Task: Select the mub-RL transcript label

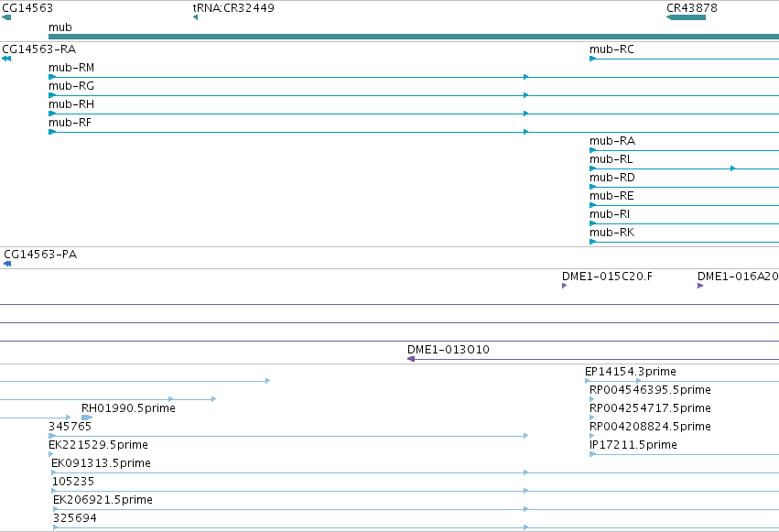Action: click(x=611, y=159)
